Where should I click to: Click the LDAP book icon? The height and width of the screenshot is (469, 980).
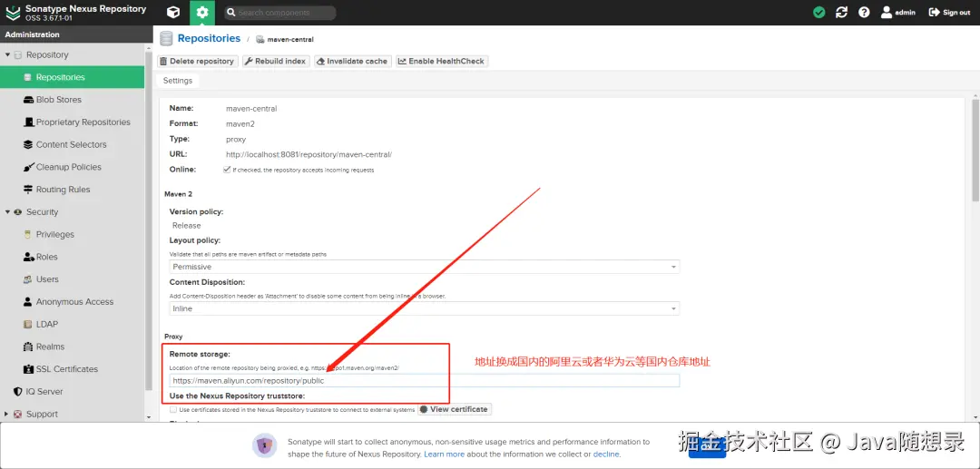click(27, 325)
